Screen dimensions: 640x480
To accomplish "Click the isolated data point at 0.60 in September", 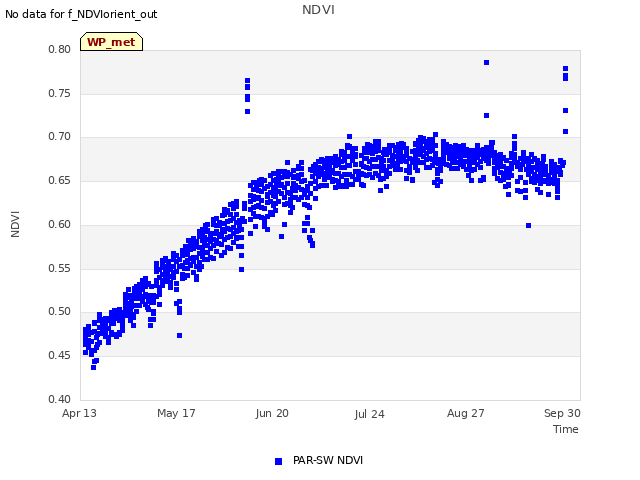I will 529,226.
